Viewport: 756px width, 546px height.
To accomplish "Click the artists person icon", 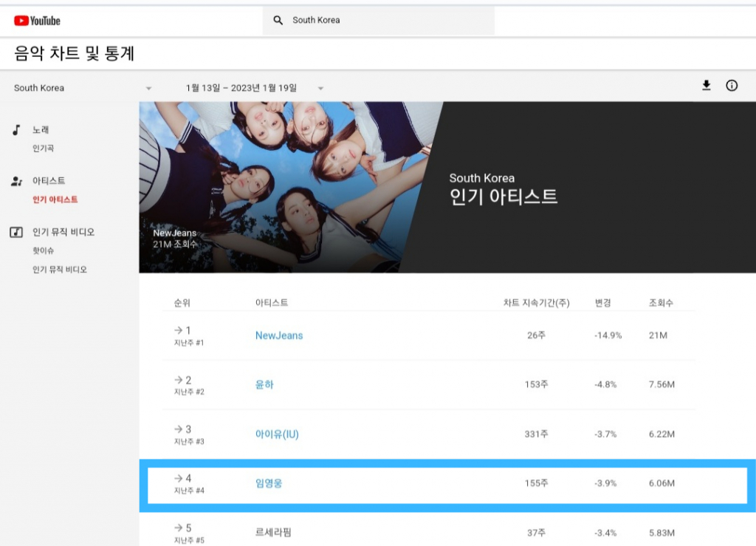I will click(16, 181).
